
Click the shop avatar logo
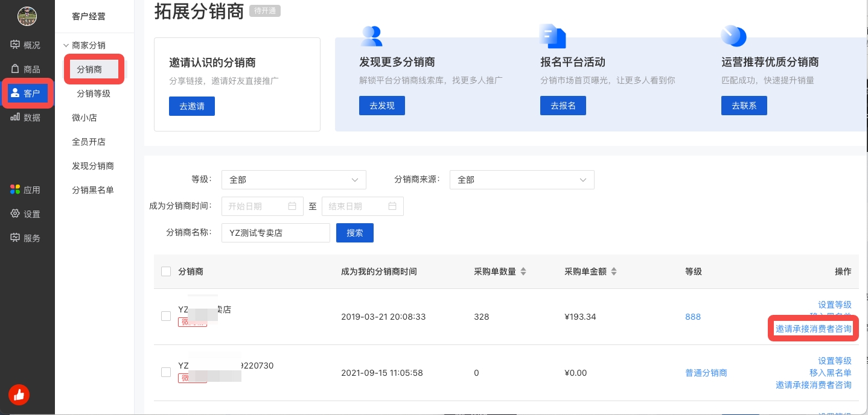coord(27,16)
